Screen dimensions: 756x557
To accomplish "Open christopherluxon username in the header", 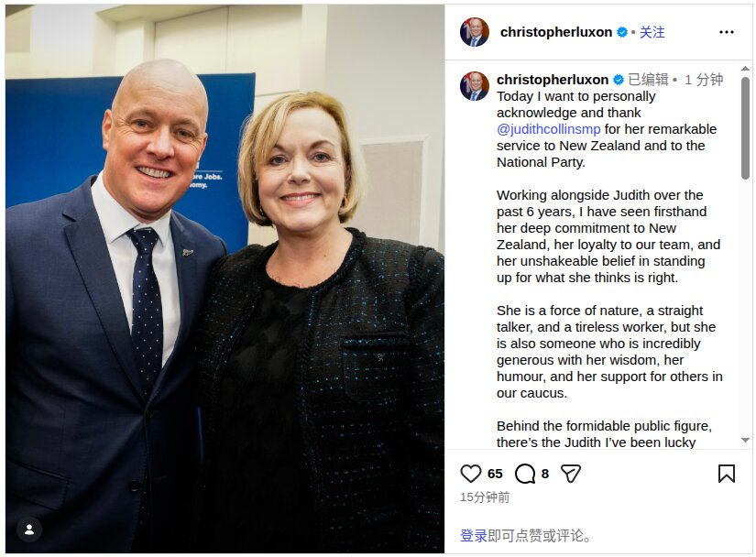I will point(556,32).
